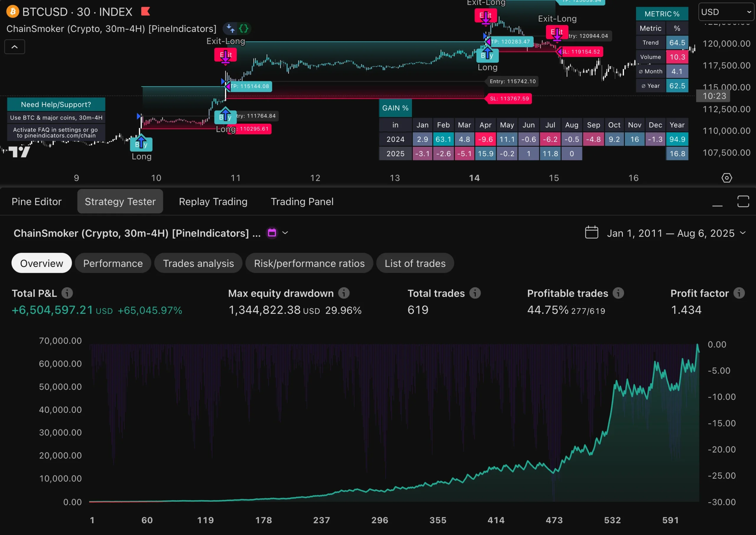Click the 2024 Year gain cell 94.9
The width and height of the screenshot is (756, 535).
pos(677,139)
